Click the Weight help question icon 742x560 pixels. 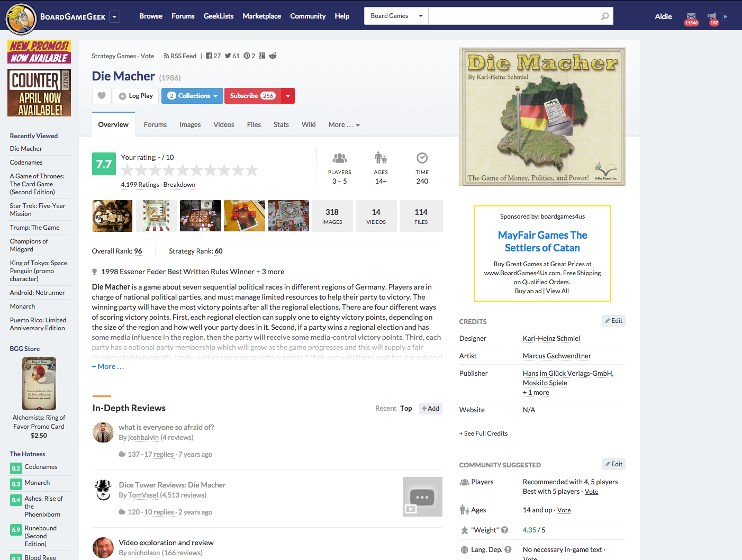[x=504, y=530]
